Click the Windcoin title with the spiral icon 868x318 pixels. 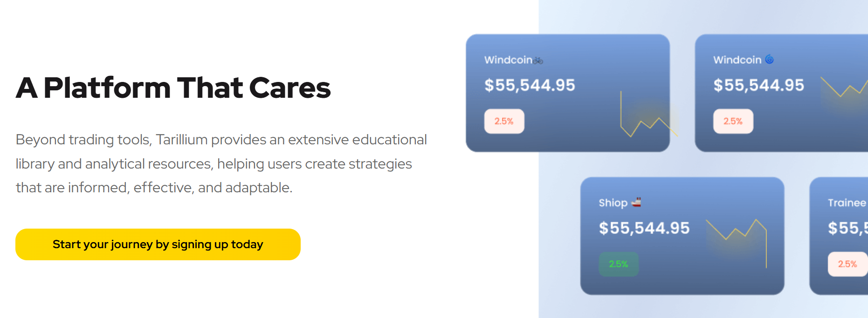tap(737, 60)
